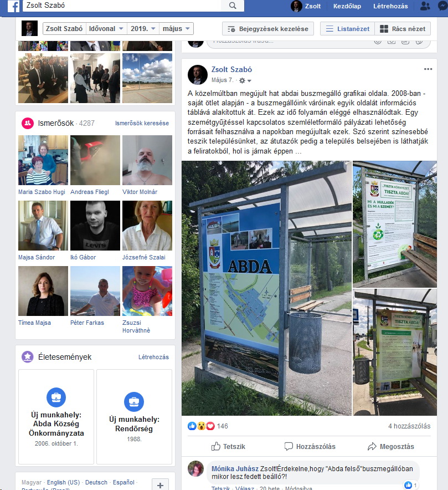Go to Kezdőlap in top bar
448x490 pixels.
(x=347, y=6)
